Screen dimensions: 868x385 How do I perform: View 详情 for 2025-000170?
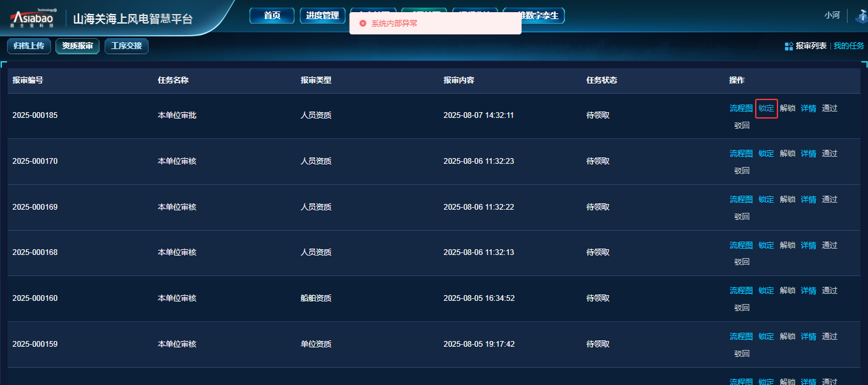pyautogui.click(x=809, y=154)
